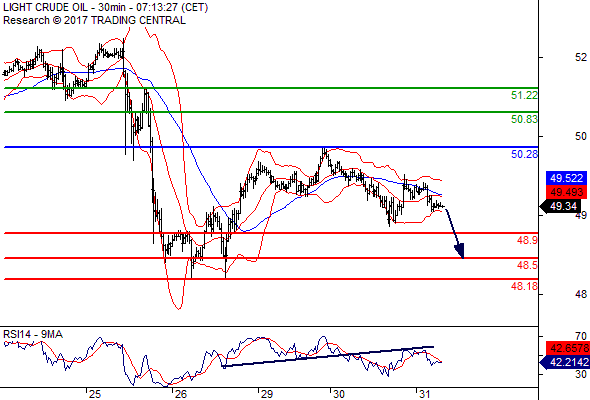Click the LIGHT CRUDE OIL chart title
Image resolution: width=590 pixels, height=400 pixels.
click(44, 7)
